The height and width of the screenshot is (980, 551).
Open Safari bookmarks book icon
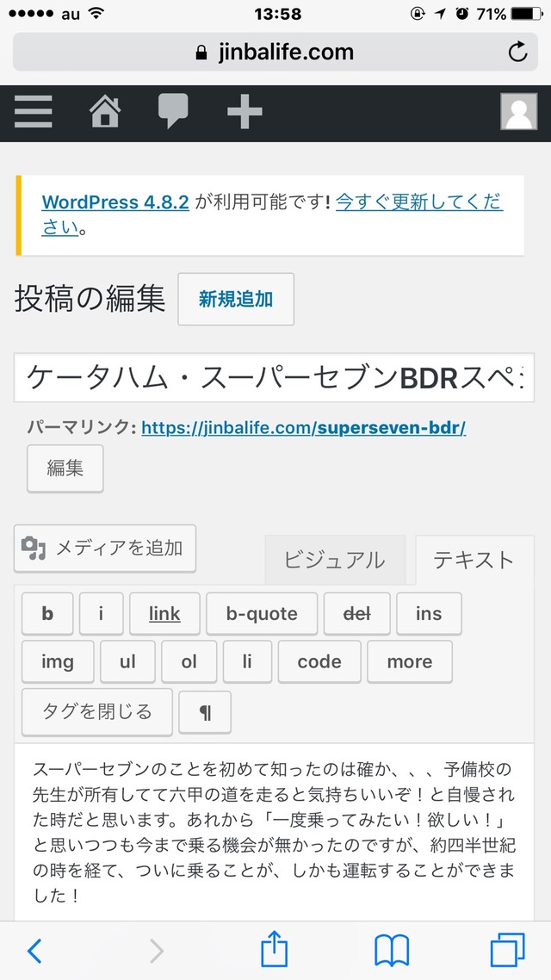tap(392, 951)
